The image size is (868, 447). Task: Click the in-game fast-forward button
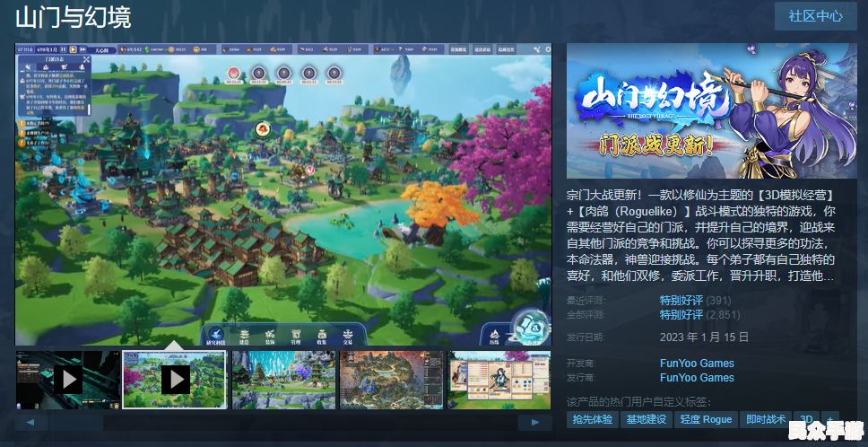[x=83, y=49]
